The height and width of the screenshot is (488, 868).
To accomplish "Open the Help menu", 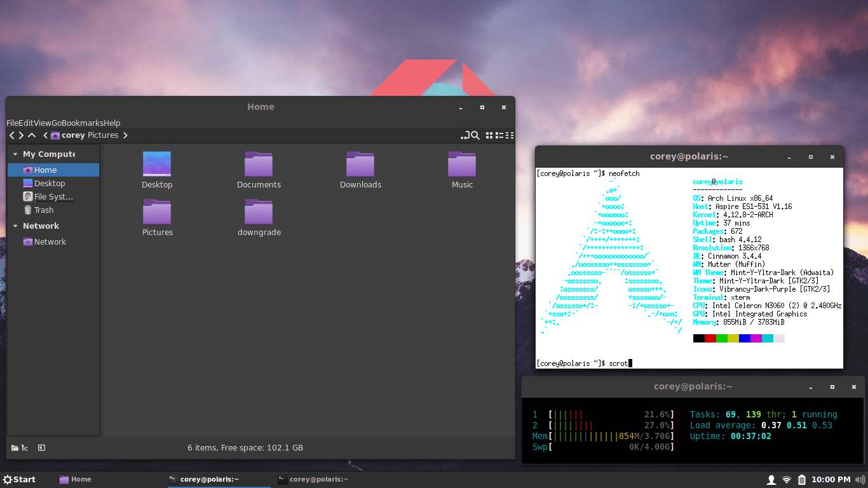I will [x=112, y=123].
